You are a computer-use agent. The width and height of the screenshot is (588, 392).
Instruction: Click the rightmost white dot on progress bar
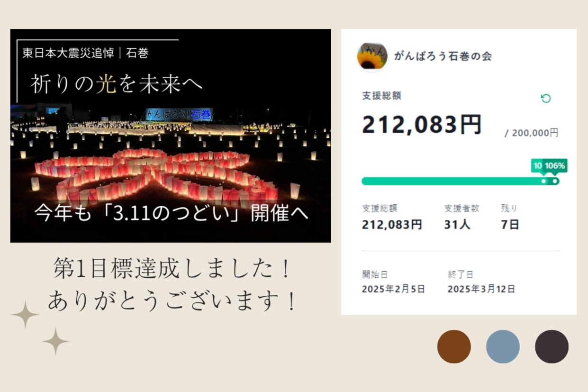click(554, 181)
